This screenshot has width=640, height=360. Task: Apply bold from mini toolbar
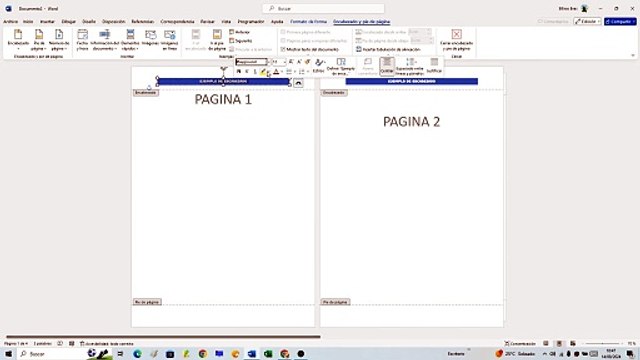(x=239, y=72)
